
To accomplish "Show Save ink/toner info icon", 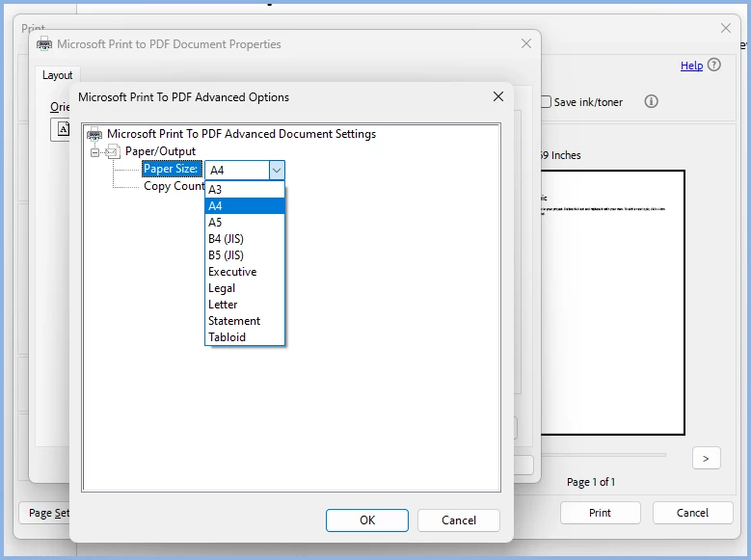I will coord(651,101).
